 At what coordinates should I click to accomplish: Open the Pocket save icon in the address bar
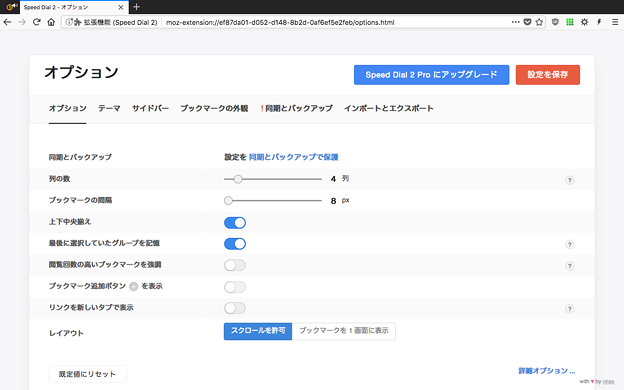tap(527, 22)
